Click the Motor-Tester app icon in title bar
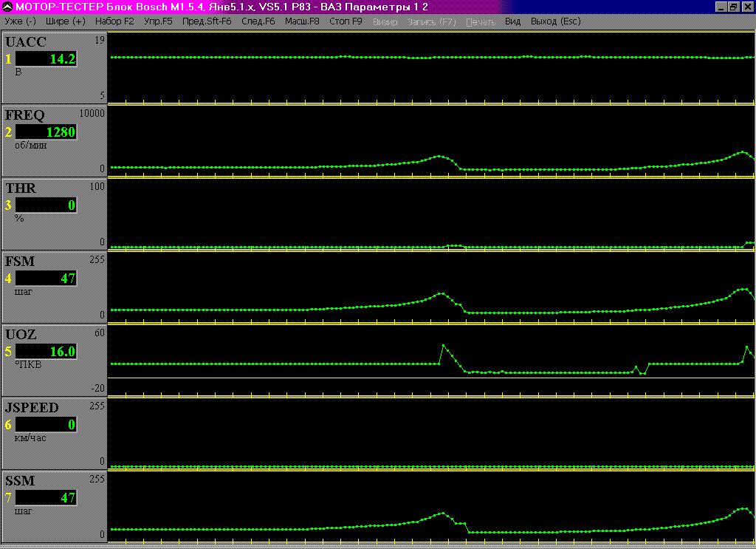The width and height of the screenshot is (756, 549). pos(7,7)
